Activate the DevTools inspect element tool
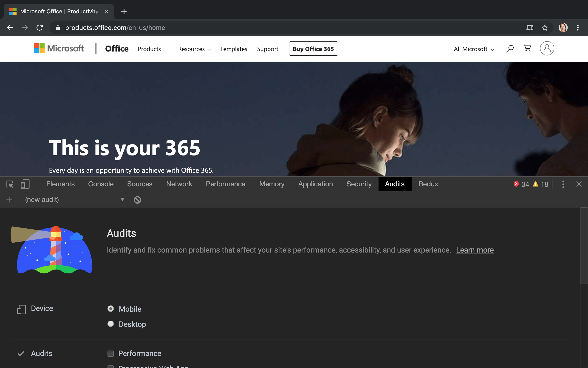 tap(10, 184)
